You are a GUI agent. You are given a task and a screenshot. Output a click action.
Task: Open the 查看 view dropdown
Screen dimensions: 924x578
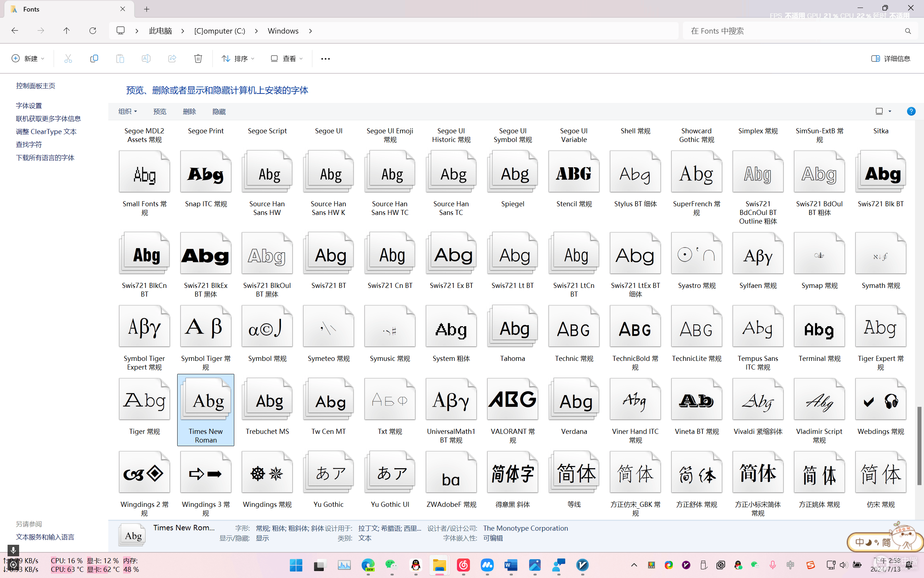coord(287,59)
